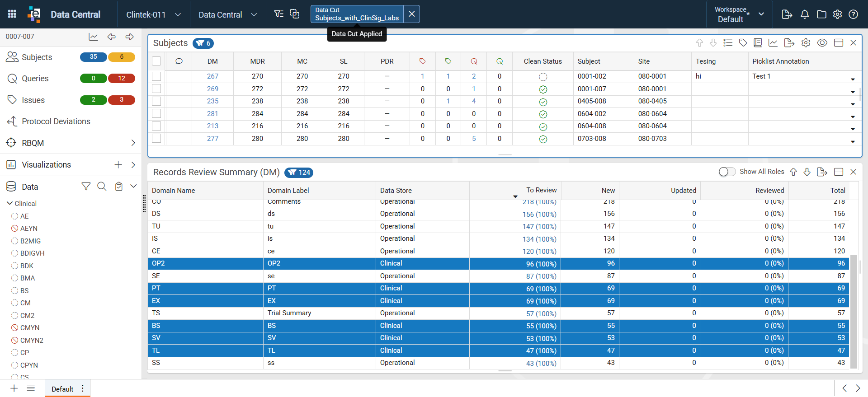Click the eye icon in Subjects panel
Screen dimensions: 868x397
[x=822, y=43]
